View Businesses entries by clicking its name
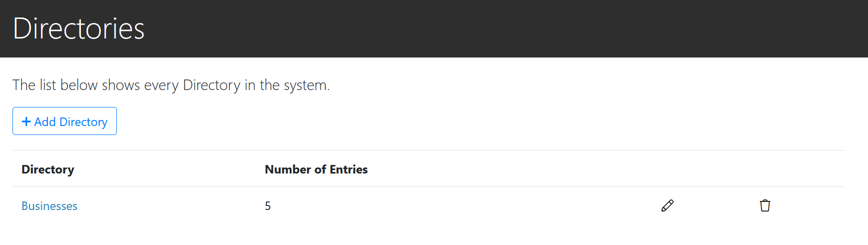 tap(49, 206)
